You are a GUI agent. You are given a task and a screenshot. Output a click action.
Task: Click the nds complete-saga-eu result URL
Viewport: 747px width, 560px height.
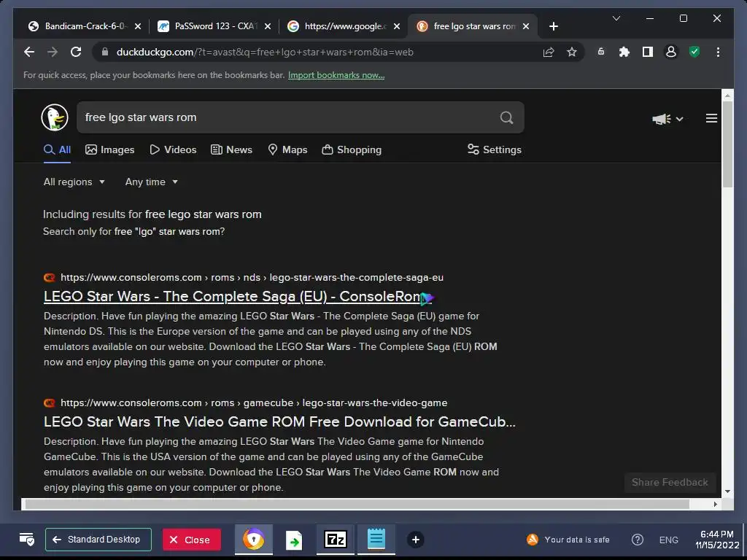pos(252,277)
